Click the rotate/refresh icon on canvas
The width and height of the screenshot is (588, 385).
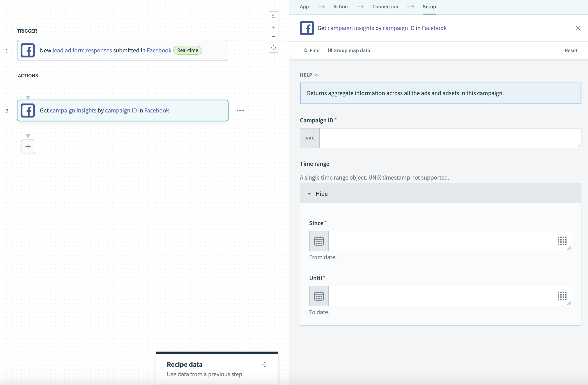pyautogui.click(x=274, y=16)
